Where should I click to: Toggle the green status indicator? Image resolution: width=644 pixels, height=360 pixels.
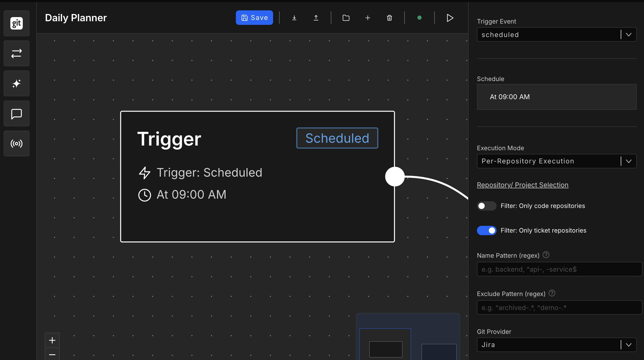pyautogui.click(x=420, y=18)
